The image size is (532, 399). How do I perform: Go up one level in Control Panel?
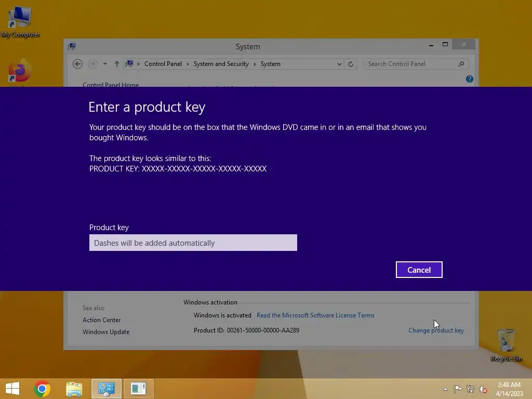pyautogui.click(x=117, y=64)
